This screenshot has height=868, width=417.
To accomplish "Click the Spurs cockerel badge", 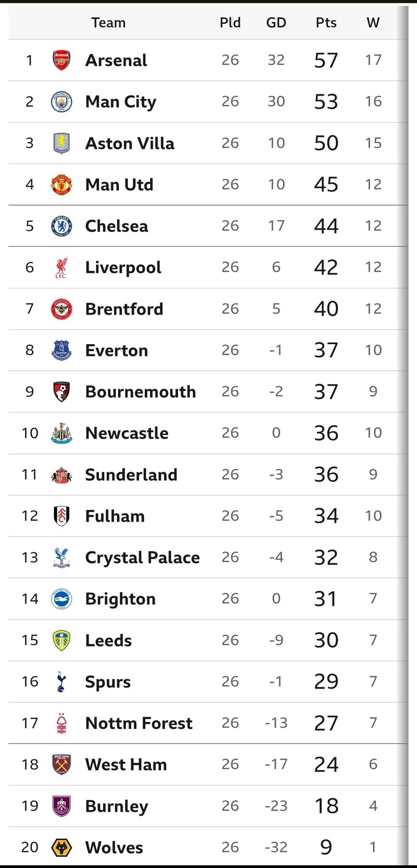I will pos(61,682).
